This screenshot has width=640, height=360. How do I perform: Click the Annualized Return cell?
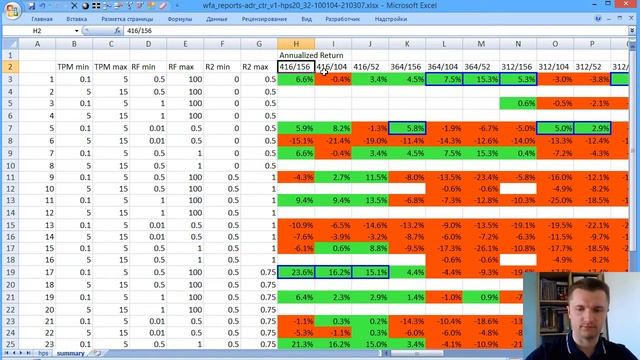(311, 55)
